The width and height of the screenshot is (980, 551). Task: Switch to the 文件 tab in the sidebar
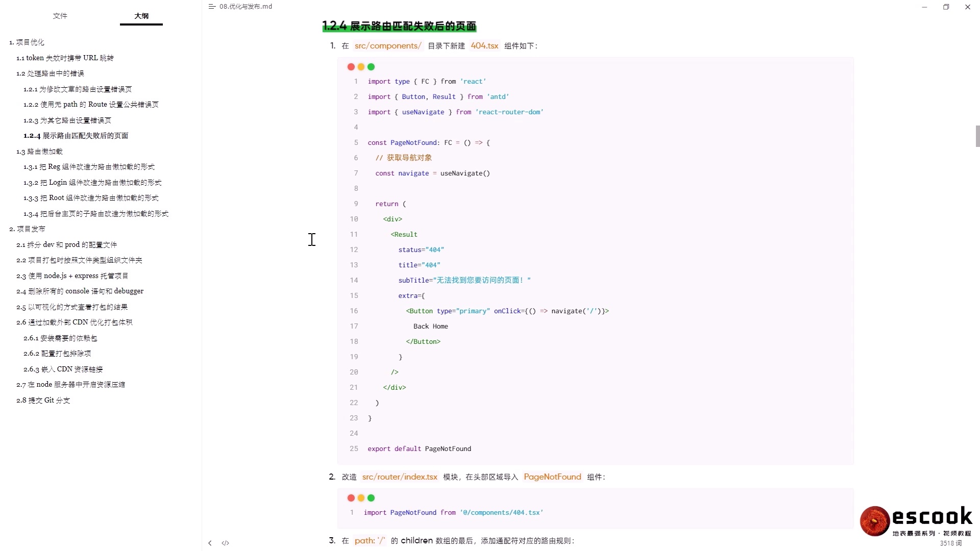60,16
